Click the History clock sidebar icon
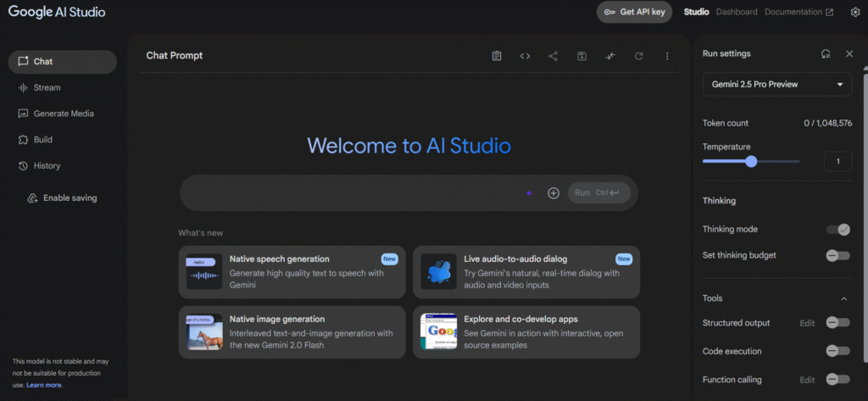868x401 pixels. 23,165
